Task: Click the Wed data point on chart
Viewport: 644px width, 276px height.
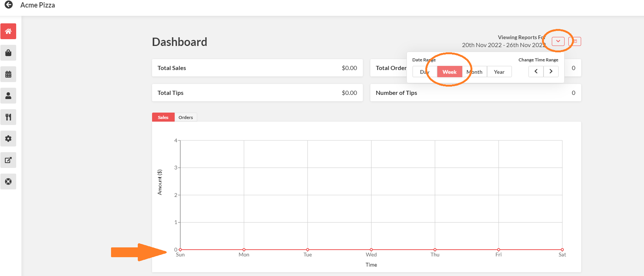Action: [371, 250]
